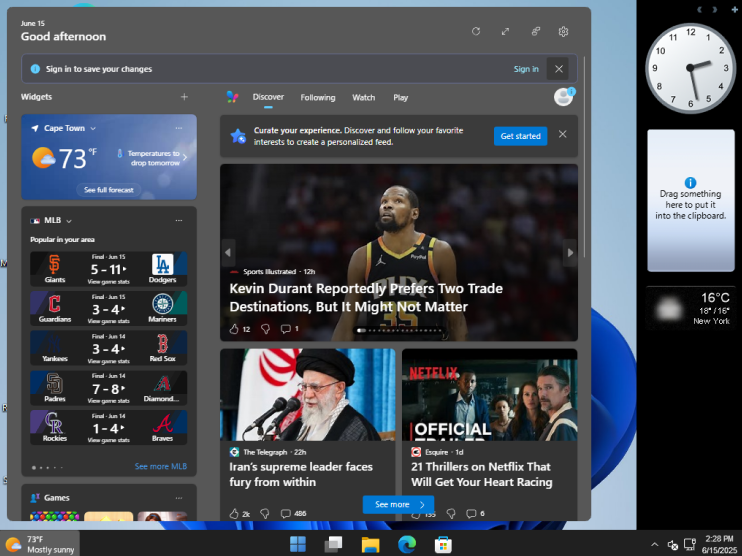Like the Kevin Durant article
This screenshot has width=742, height=556.
click(x=234, y=329)
